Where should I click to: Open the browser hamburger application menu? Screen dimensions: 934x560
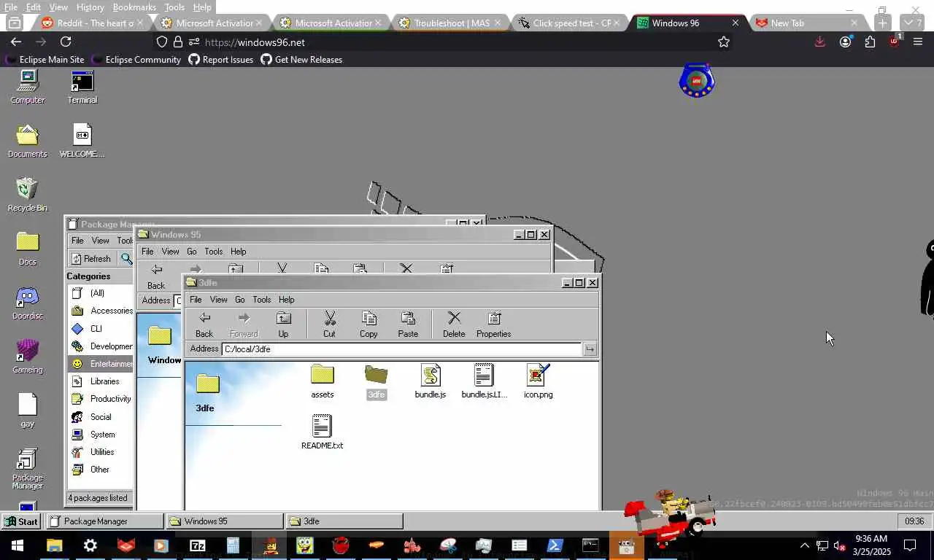point(918,42)
